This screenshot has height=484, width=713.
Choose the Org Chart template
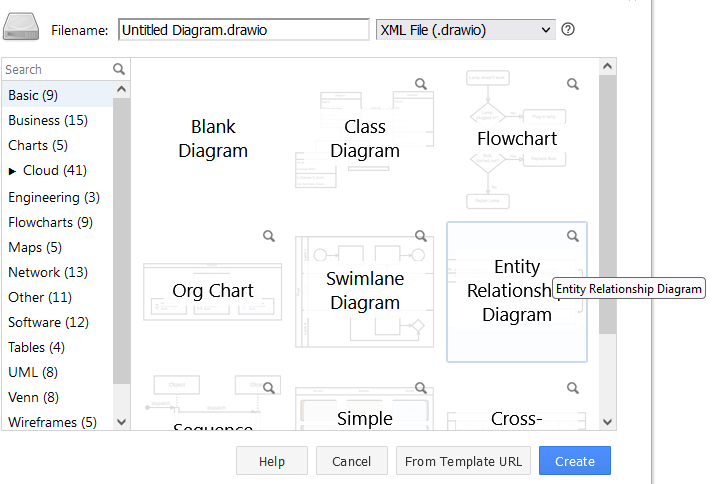(x=213, y=291)
